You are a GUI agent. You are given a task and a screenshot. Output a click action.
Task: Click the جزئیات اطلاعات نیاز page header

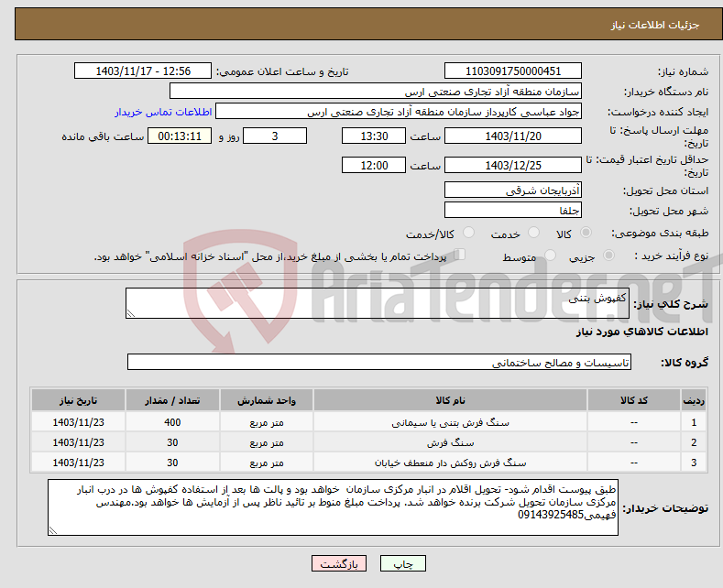point(655,25)
